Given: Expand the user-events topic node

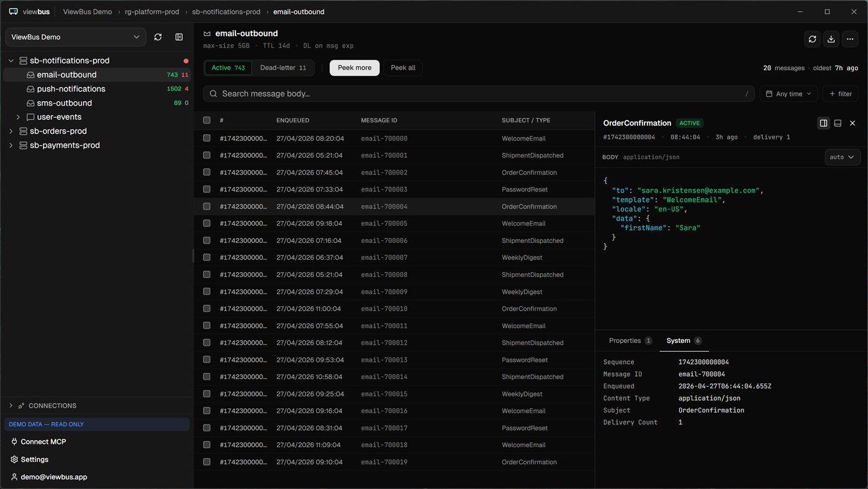Looking at the screenshot, I should (18, 117).
